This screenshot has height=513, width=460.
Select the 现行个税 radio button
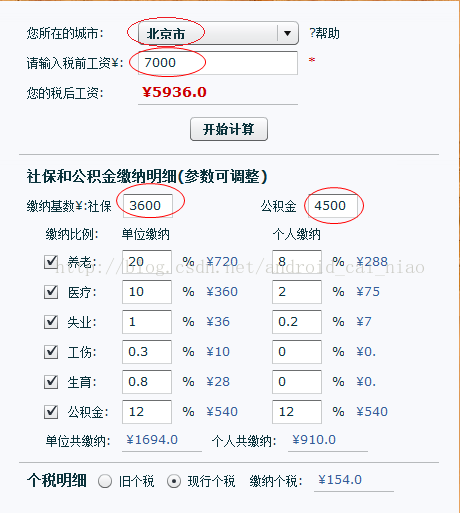174,481
